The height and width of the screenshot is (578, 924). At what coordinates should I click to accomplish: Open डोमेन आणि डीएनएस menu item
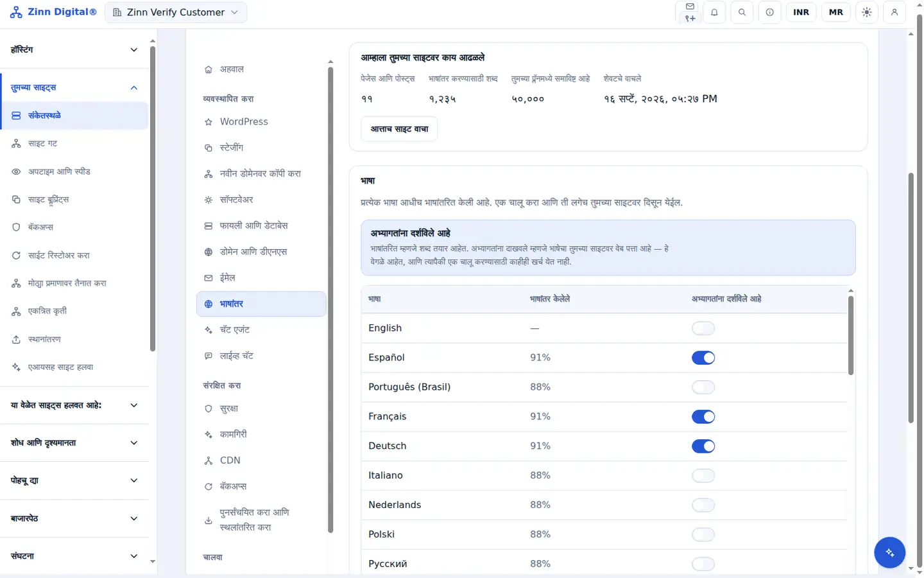[x=261, y=252]
